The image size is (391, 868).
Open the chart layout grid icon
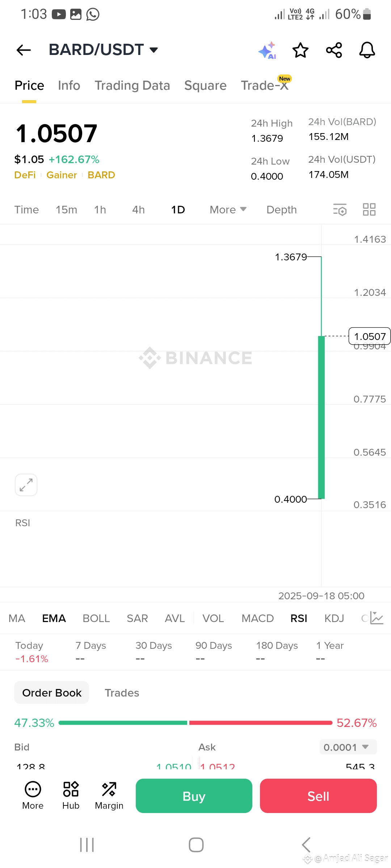(369, 209)
